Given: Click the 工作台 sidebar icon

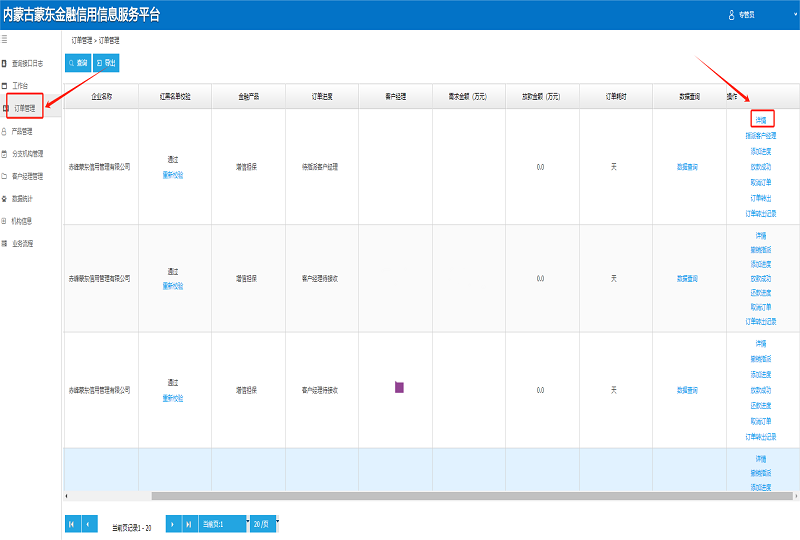Looking at the screenshot, I should point(4,86).
